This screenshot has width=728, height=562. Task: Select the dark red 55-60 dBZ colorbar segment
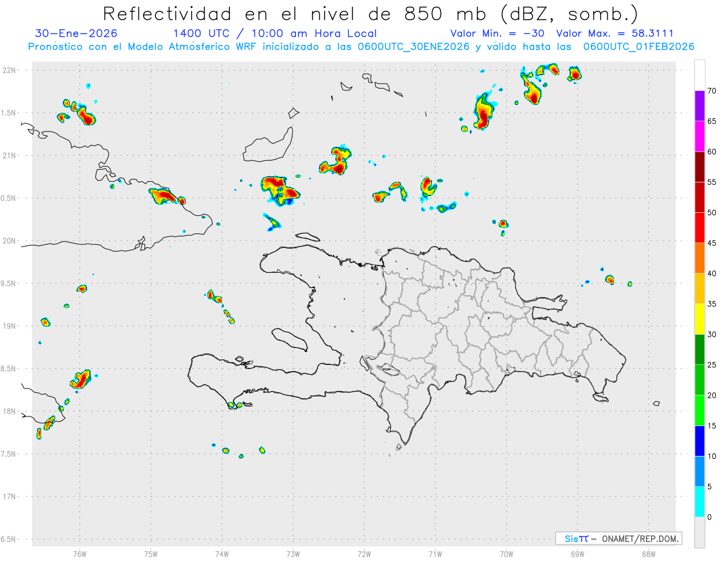tap(699, 167)
